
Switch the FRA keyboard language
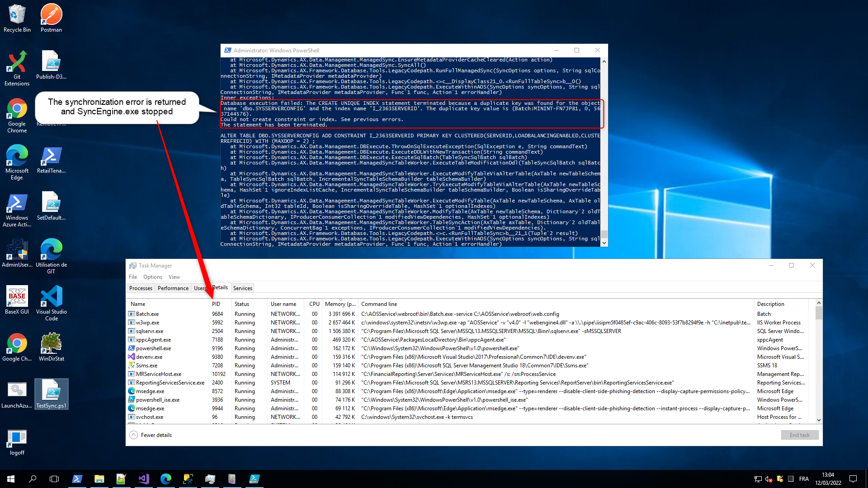click(x=804, y=479)
